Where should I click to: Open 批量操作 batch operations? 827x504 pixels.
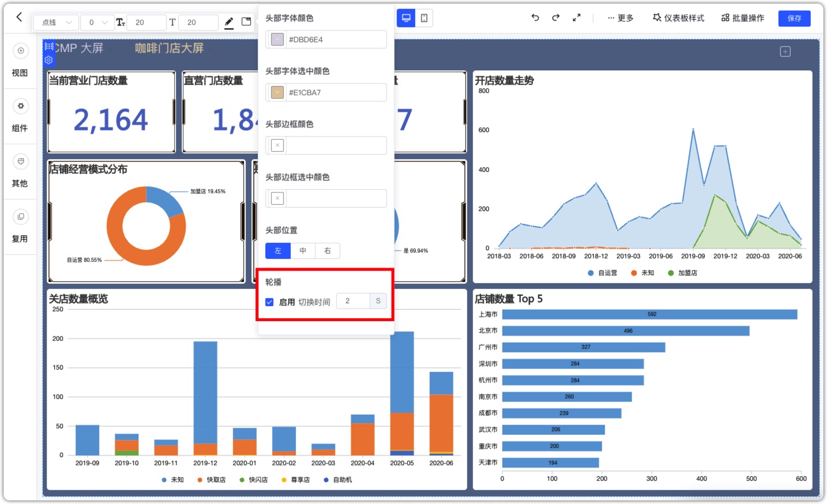click(743, 18)
